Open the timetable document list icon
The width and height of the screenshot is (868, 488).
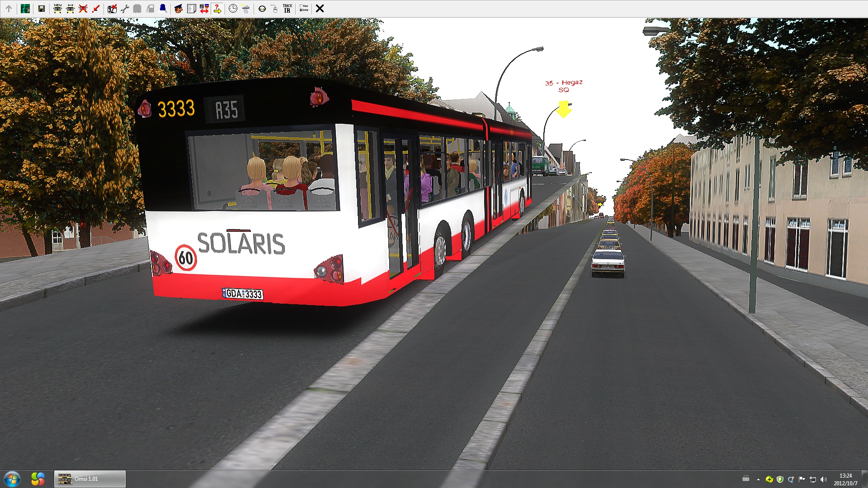(x=191, y=9)
